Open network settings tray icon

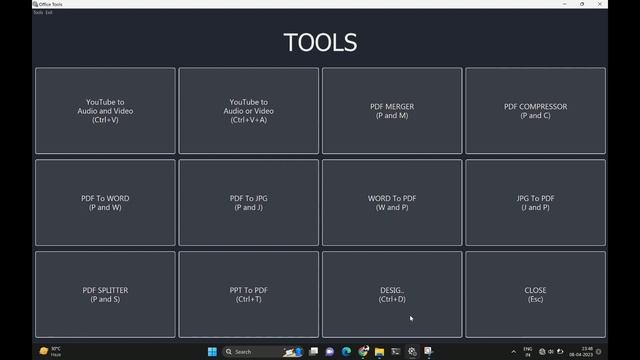click(x=542, y=352)
